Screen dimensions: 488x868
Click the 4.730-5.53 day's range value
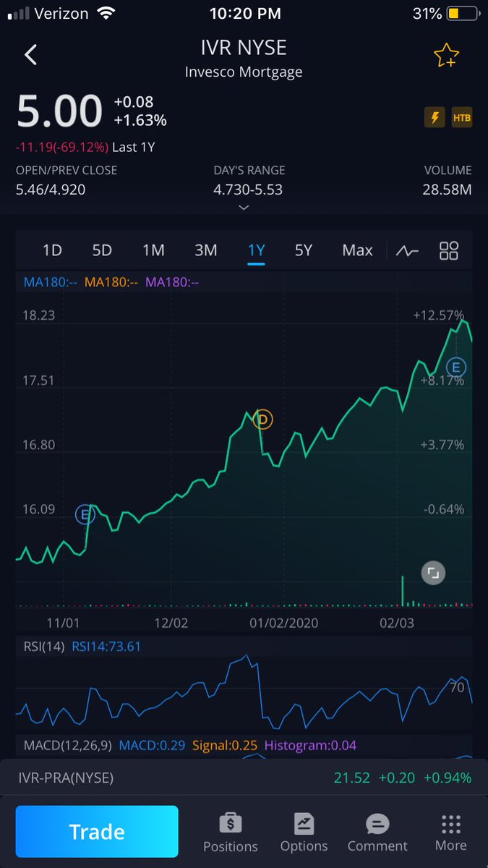[248, 190]
